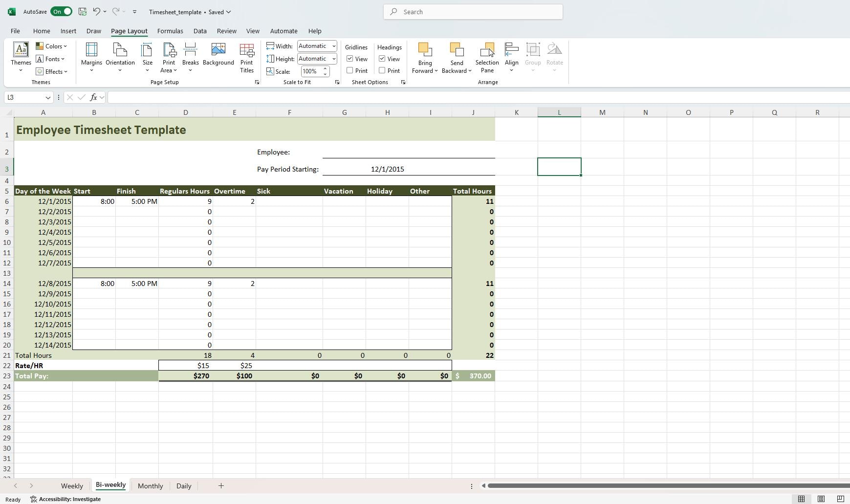Undo the last action
Screen dimensions: 850x504
(x=96, y=11)
